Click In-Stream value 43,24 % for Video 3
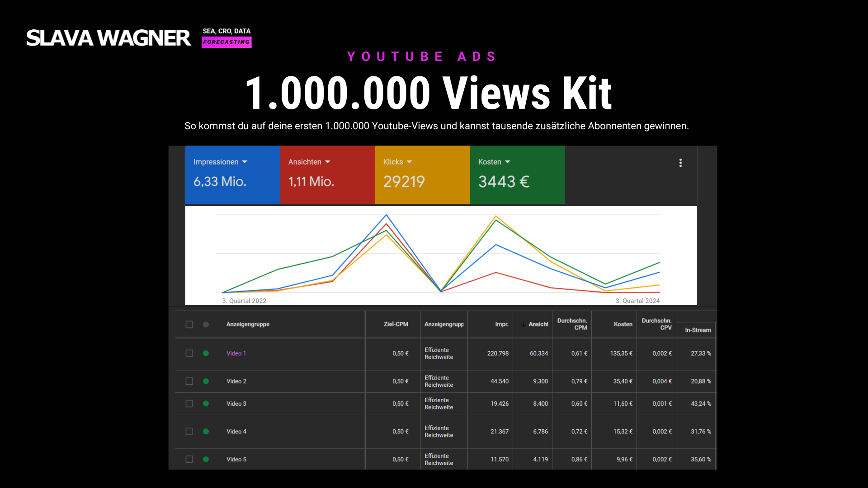This screenshot has width=868, height=488. click(x=701, y=404)
